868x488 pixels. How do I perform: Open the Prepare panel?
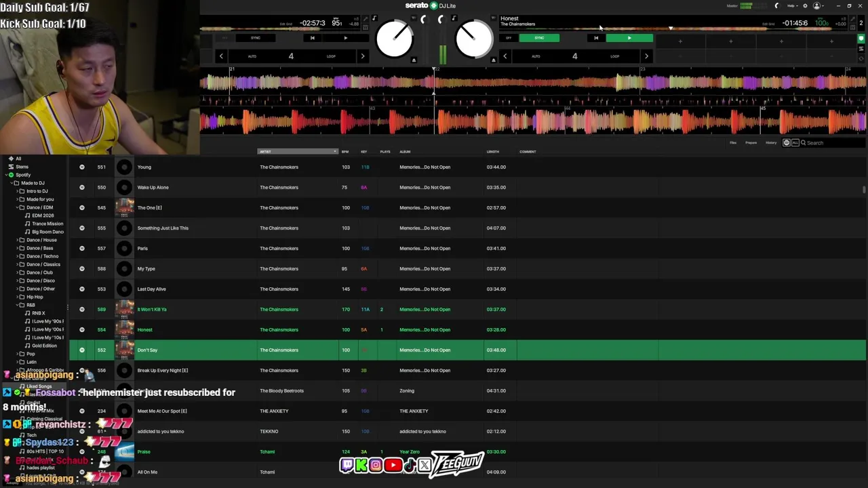pos(751,143)
